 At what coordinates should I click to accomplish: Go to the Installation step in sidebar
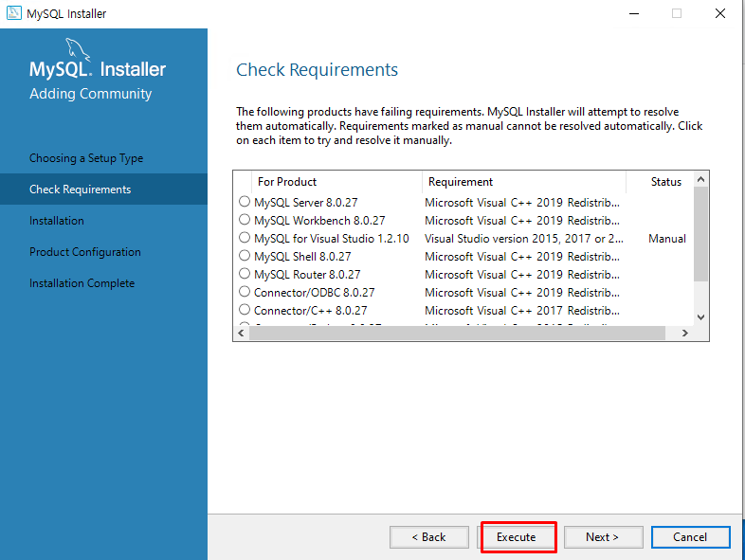pyautogui.click(x=57, y=221)
